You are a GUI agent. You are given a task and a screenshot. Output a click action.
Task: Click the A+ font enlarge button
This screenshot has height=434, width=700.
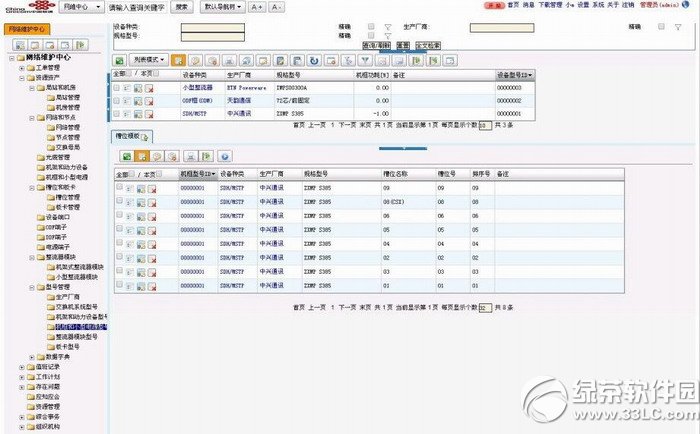pyautogui.click(x=257, y=7)
